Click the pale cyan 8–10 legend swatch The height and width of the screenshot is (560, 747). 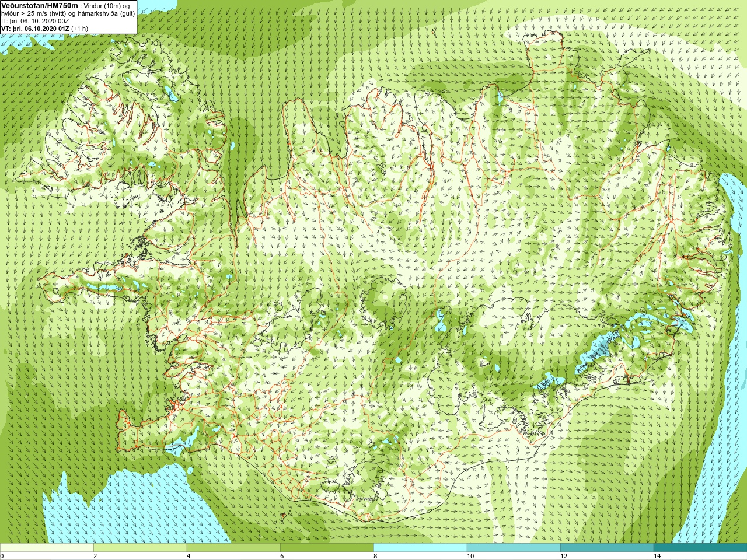[x=420, y=548]
